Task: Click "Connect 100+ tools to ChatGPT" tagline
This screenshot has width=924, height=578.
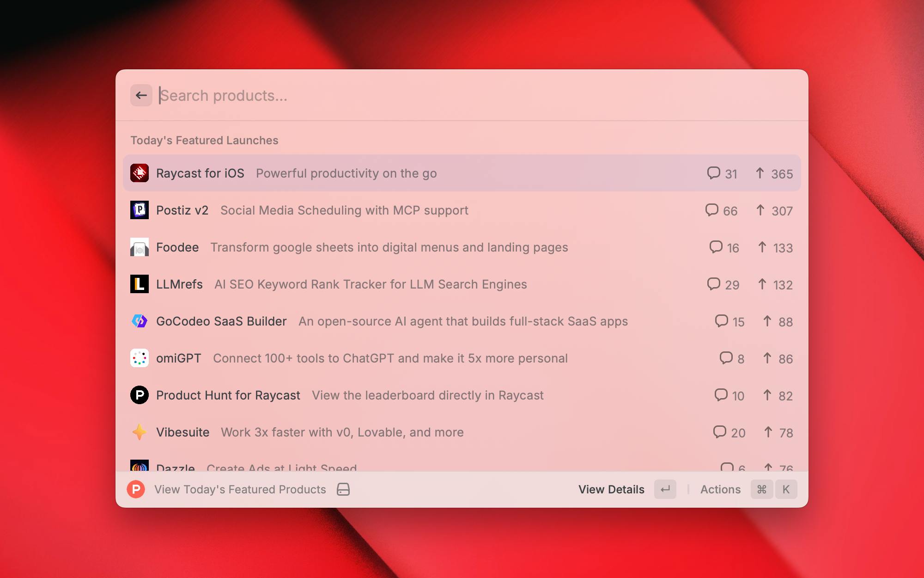Action: [390, 358]
